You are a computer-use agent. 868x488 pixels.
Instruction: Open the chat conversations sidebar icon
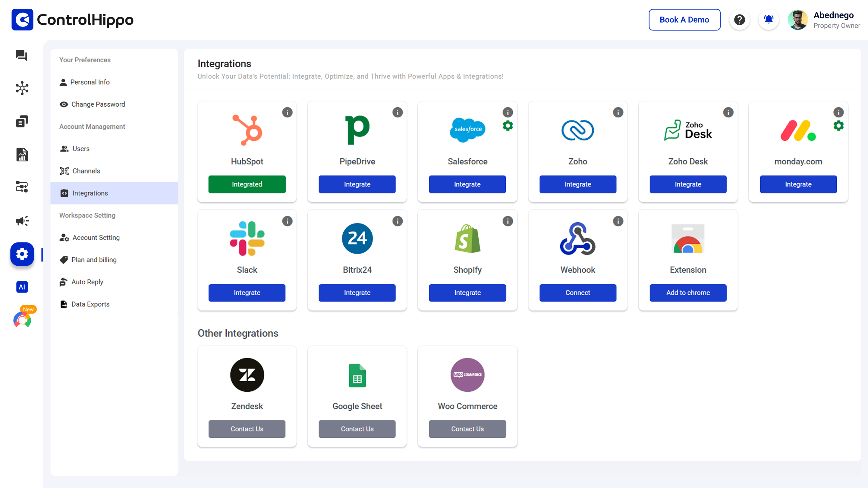click(22, 55)
